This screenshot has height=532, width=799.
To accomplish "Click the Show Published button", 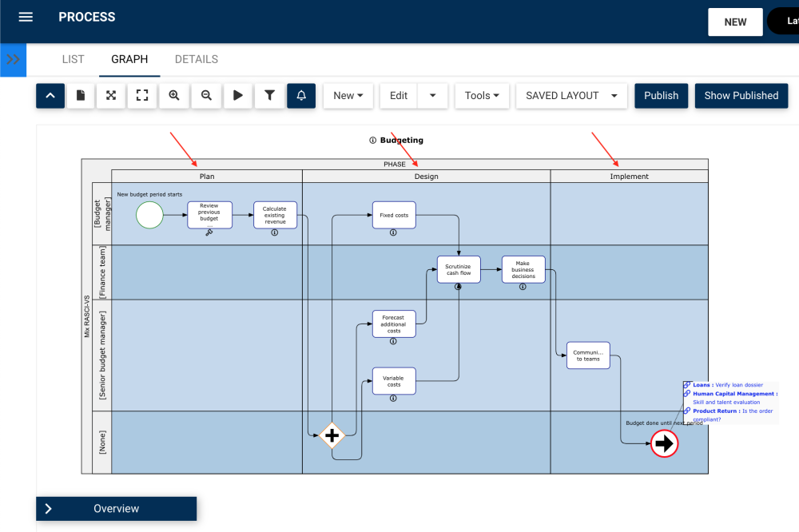I will (741, 95).
